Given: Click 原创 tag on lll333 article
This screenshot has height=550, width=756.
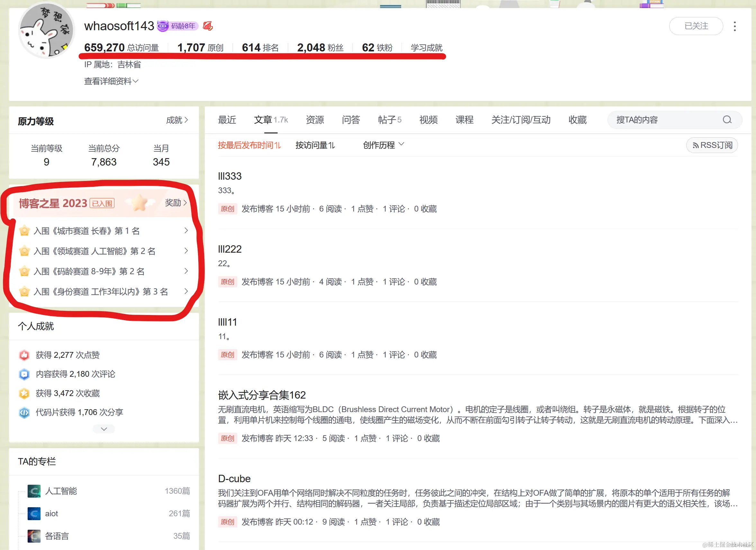Looking at the screenshot, I should pos(227,209).
